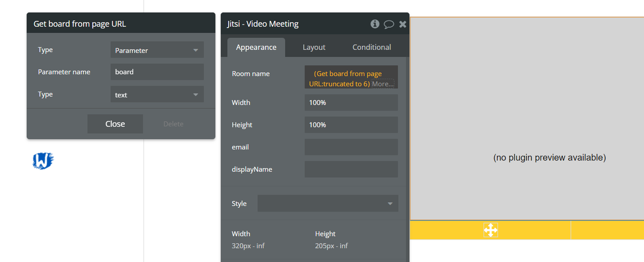
Task: Click More... in the Room name expression
Action: click(383, 84)
